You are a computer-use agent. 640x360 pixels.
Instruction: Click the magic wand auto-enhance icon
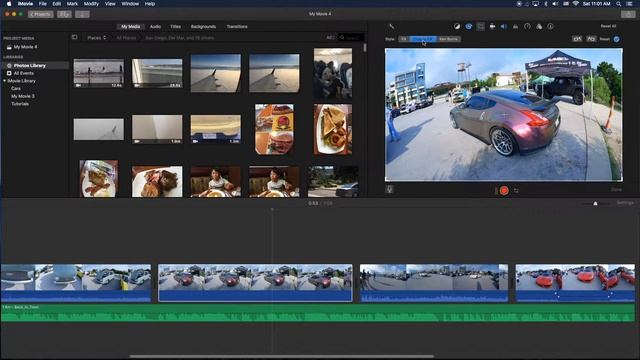coord(391,27)
